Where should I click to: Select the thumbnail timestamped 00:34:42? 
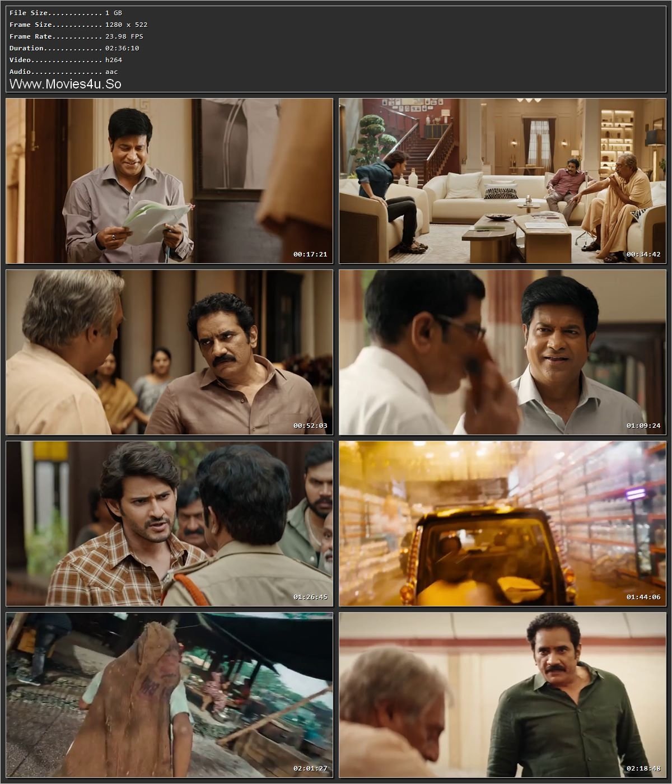coord(501,179)
